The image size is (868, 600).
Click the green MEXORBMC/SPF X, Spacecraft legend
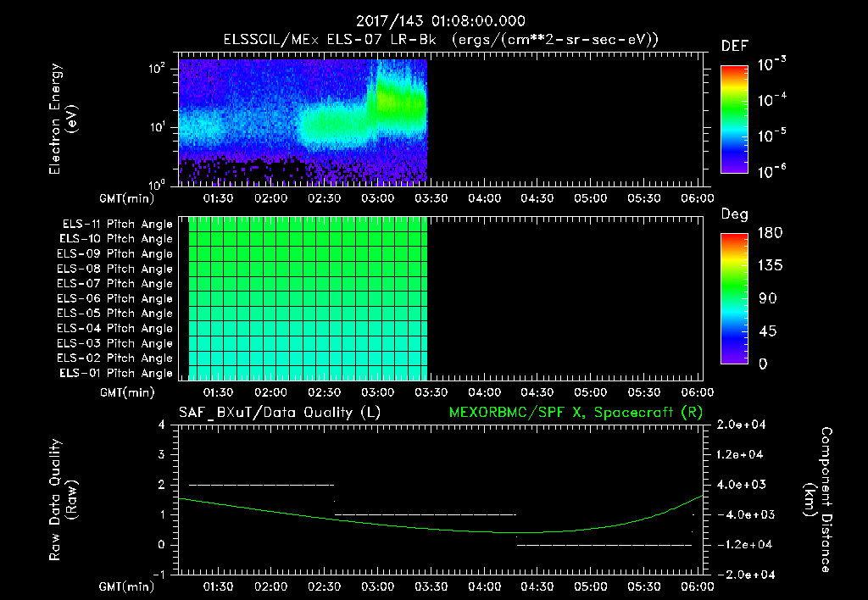[x=576, y=413]
